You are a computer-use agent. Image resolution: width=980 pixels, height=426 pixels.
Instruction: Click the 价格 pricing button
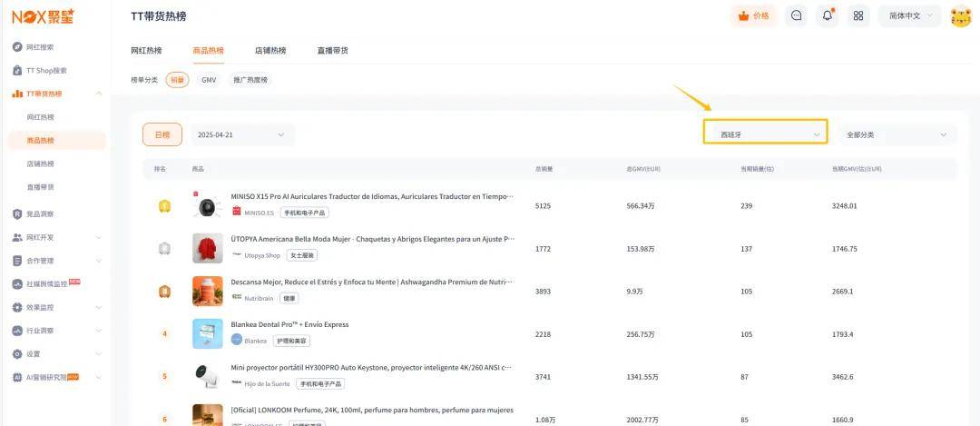click(x=753, y=15)
